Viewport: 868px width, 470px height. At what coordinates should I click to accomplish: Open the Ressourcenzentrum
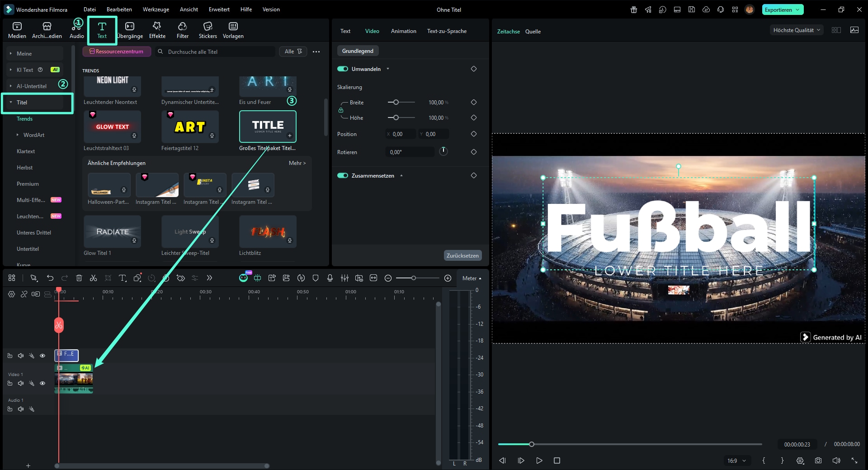117,52
